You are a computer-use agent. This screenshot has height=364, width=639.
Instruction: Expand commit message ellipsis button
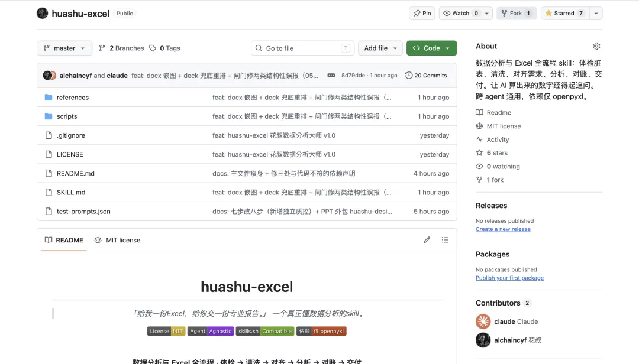(x=331, y=75)
